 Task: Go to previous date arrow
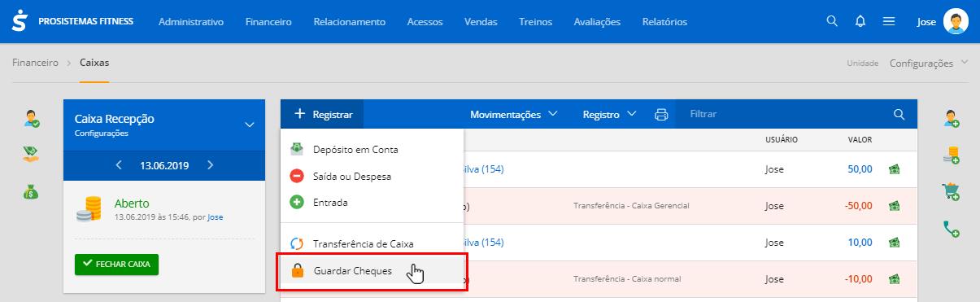coord(119,165)
